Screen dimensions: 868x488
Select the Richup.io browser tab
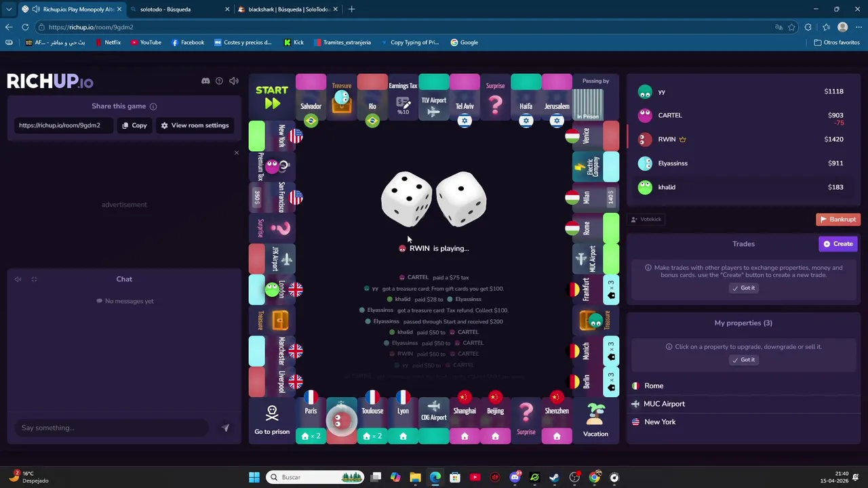(71, 9)
